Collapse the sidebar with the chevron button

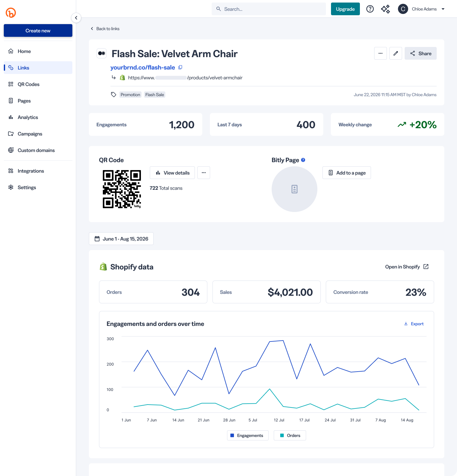[x=76, y=18]
